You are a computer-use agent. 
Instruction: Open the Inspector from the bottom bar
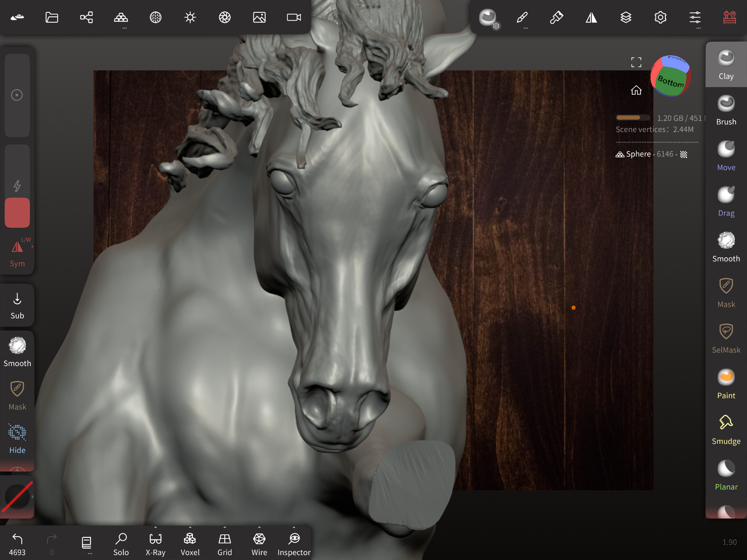(294, 542)
